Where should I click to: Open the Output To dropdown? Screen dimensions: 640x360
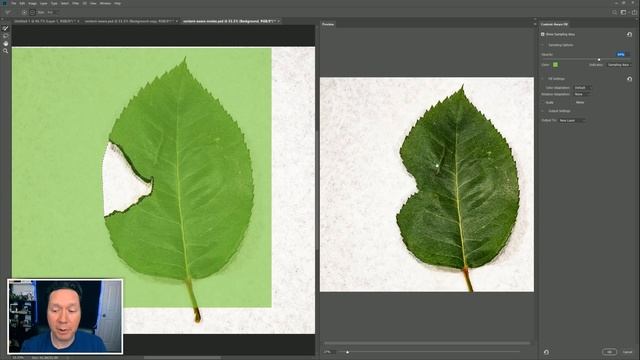point(572,120)
